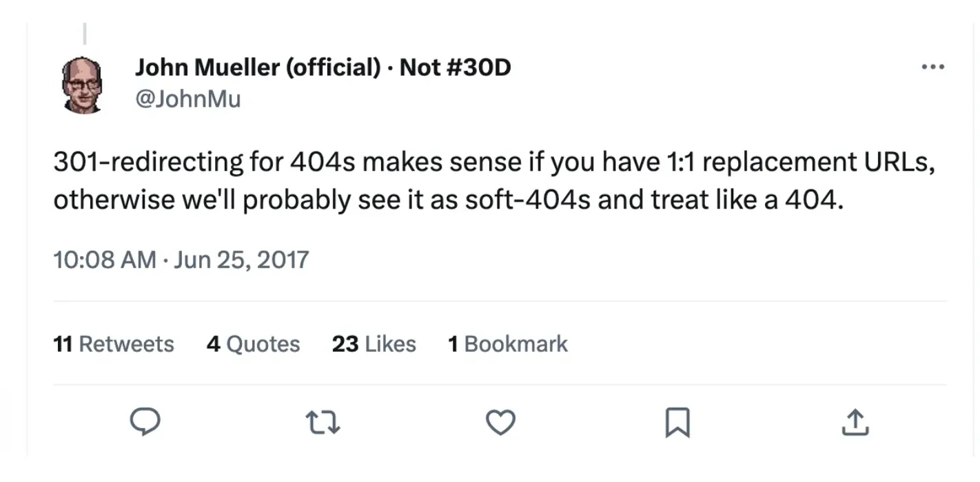Viewport: 980px width, 482px height.
Task: View the 11 Retweets list
Action: 113,344
